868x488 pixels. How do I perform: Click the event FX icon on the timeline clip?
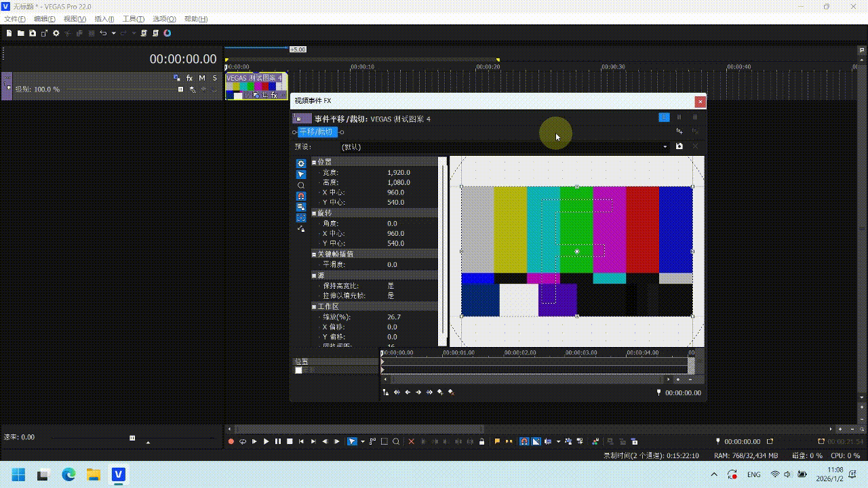(274, 96)
